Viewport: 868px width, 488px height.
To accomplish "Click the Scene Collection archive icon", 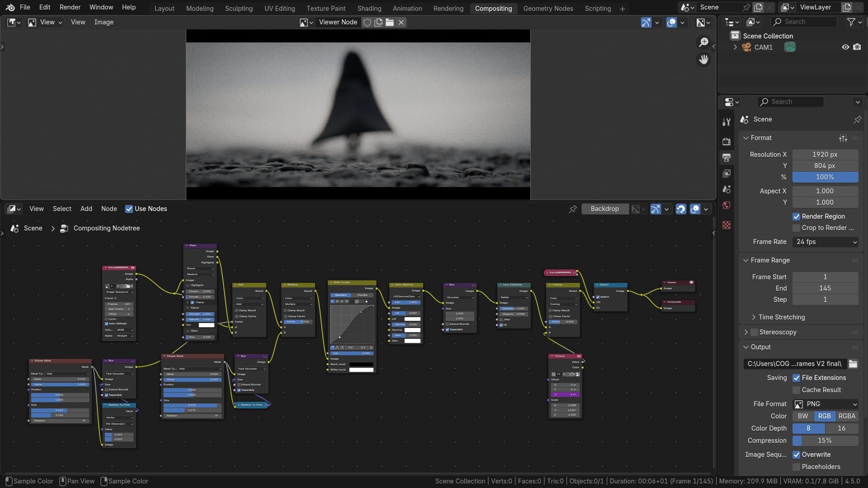I will click(x=735, y=36).
